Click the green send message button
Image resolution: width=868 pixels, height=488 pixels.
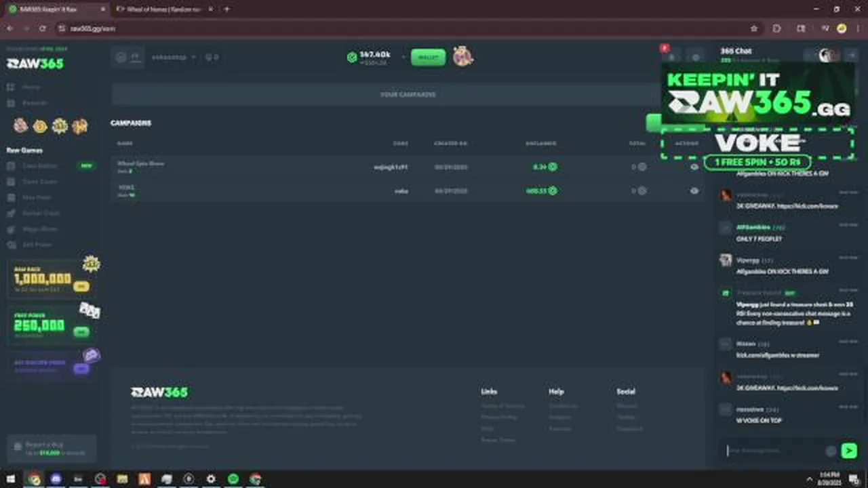(848, 451)
